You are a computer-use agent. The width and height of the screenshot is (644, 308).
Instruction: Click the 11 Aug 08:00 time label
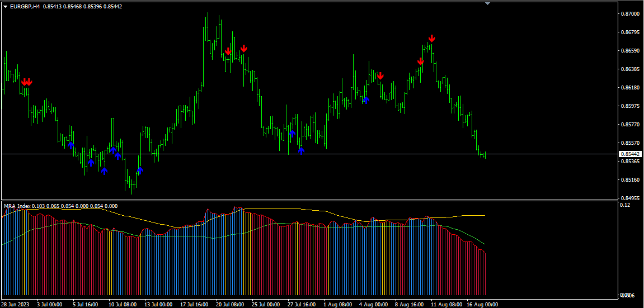coord(445,305)
